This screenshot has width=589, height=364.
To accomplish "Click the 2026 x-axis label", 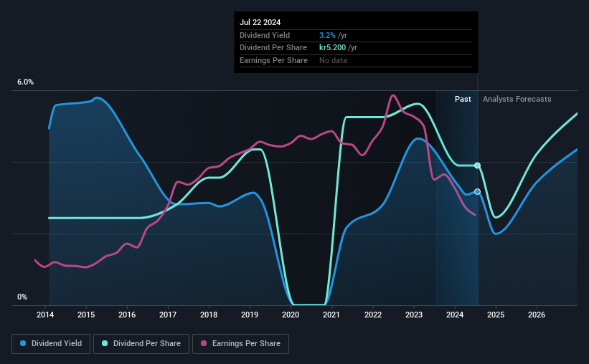I will click(x=537, y=315).
